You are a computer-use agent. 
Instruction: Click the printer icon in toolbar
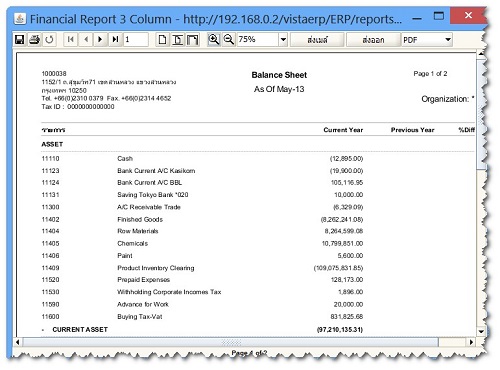(x=34, y=40)
